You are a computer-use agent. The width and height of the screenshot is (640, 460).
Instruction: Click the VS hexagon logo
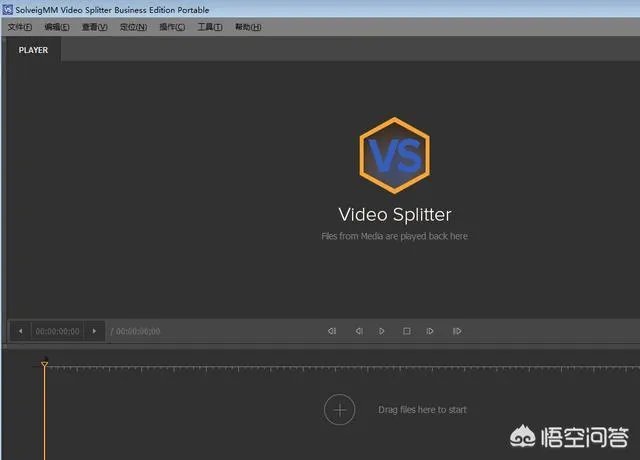[x=394, y=154]
